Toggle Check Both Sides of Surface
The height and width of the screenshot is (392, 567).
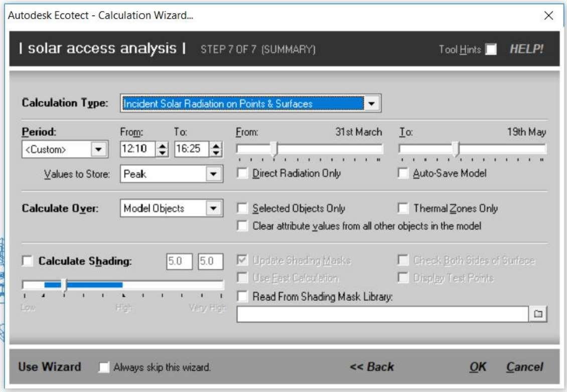[403, 260]
